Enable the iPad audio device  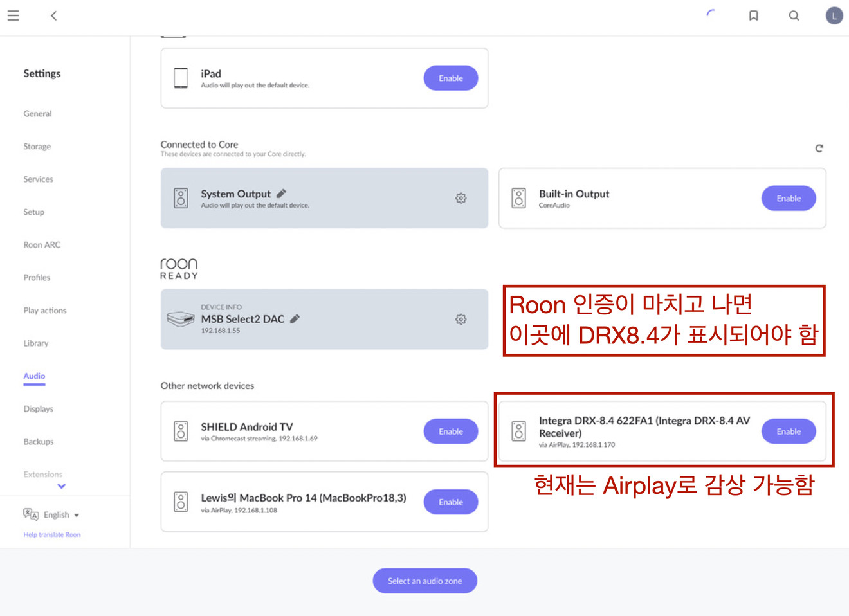(x=451, y=78)
